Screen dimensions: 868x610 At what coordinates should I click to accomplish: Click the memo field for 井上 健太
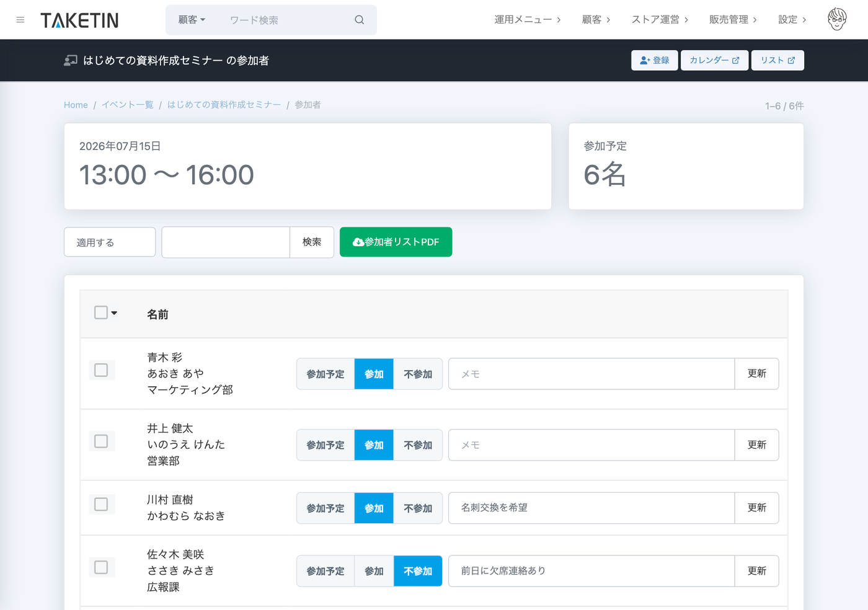point(591,445)
